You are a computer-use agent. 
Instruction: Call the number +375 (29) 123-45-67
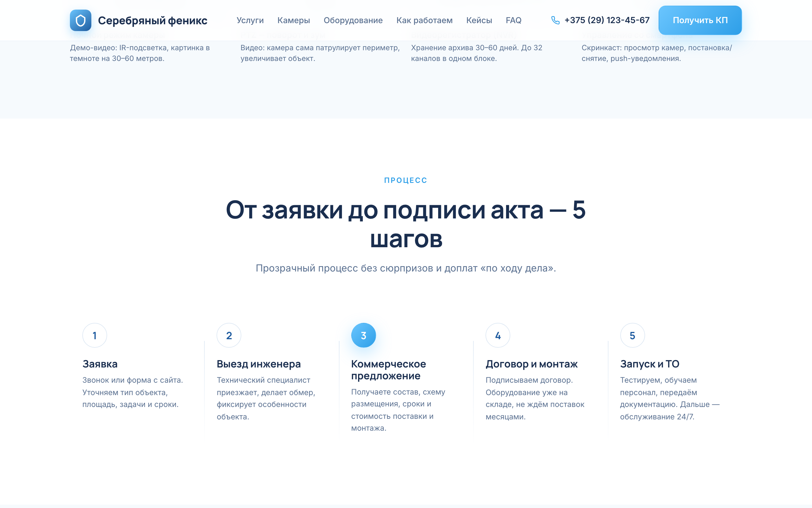(607, 20)
